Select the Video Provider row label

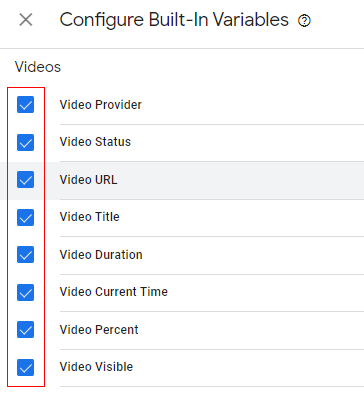(x=101, y=105)
